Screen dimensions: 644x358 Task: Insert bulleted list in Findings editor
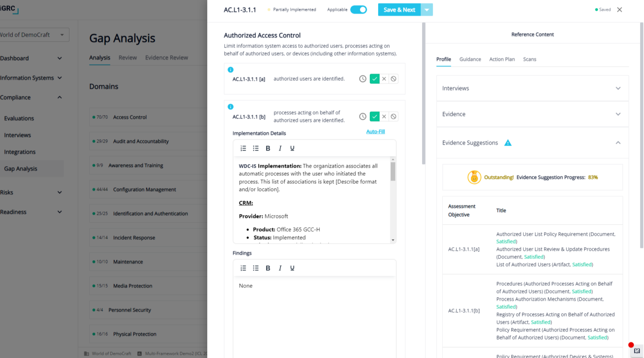pos(256,268)
